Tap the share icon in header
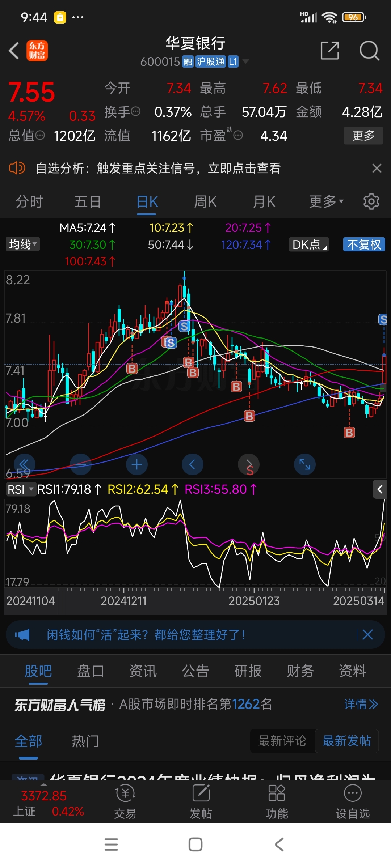 [330, 50]
